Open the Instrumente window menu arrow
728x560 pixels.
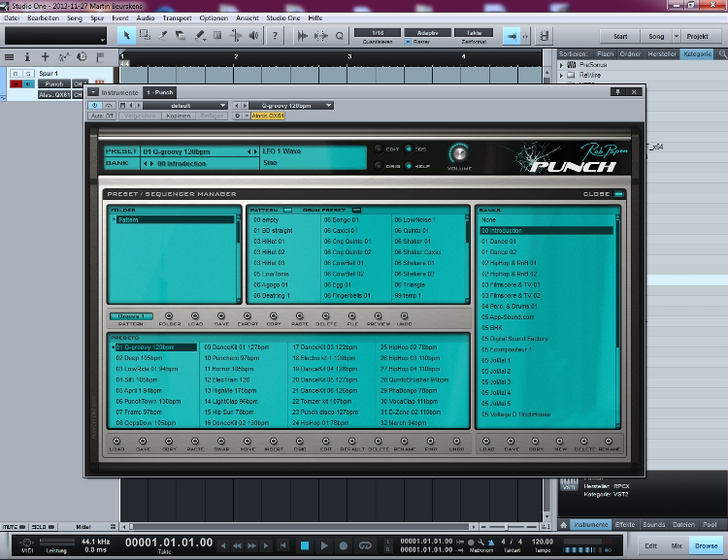click(x=93, y=92)
